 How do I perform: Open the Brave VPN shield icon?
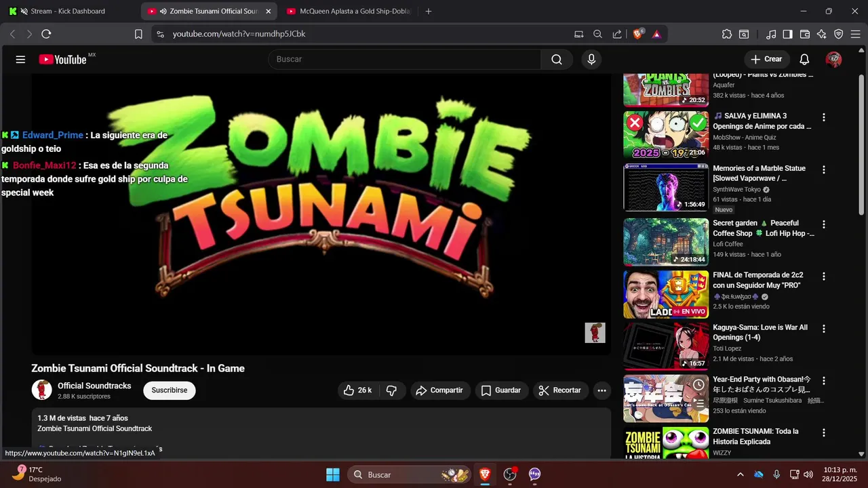pyautogui.click(x=839, y=34)
